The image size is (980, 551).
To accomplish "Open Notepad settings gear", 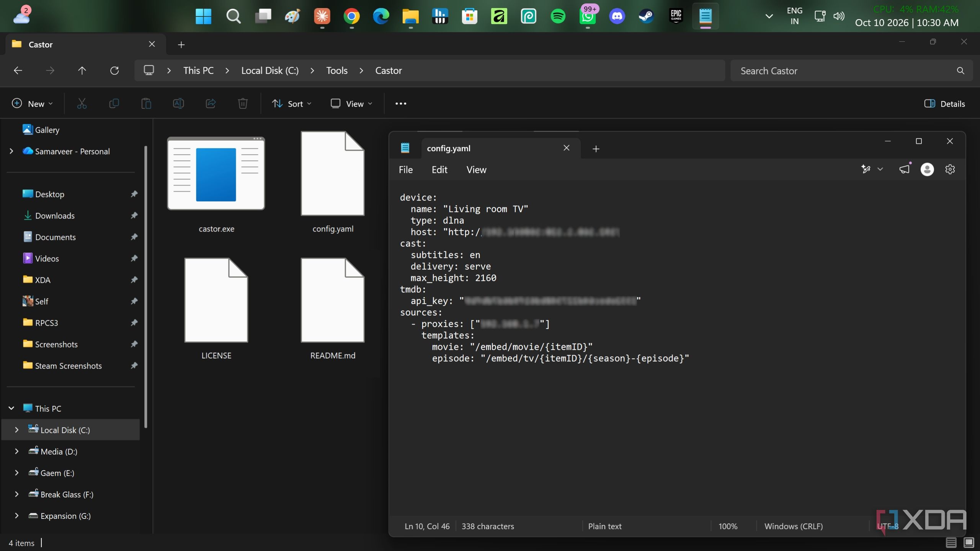I will 950,169.
